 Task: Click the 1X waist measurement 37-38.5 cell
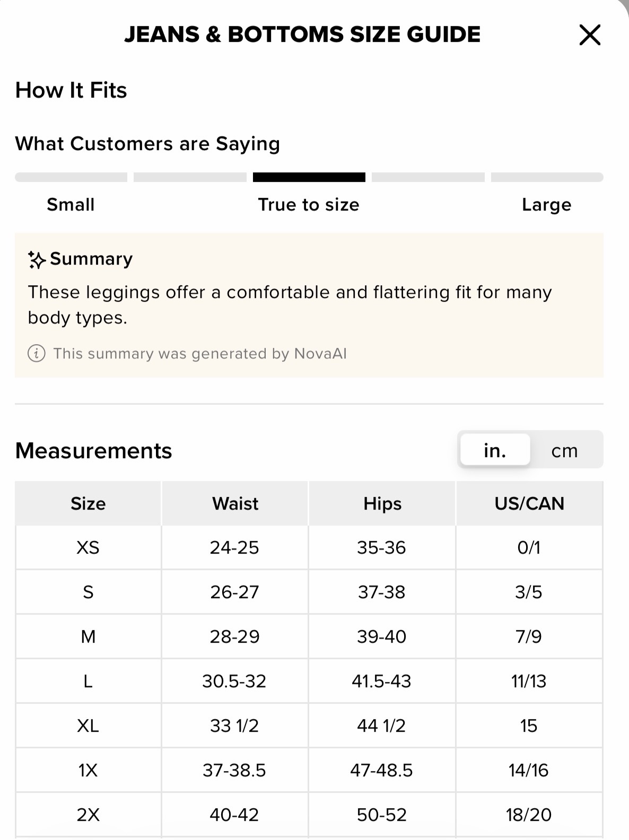tap(234, 770)
